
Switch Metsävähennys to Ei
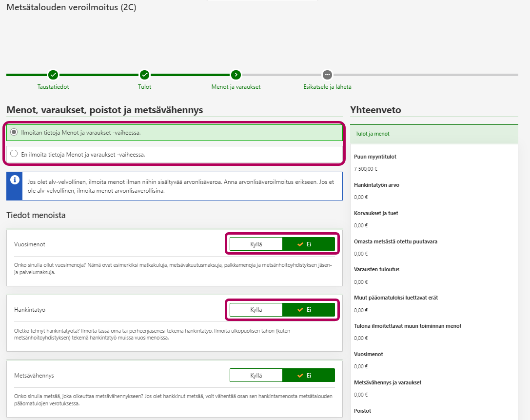(x=309, y=376)
